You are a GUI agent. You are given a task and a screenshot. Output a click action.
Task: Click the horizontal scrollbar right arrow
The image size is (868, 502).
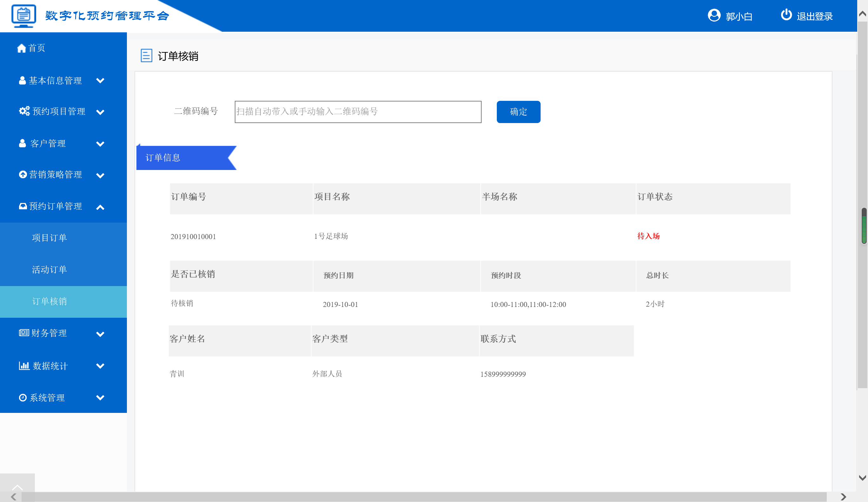843,497
